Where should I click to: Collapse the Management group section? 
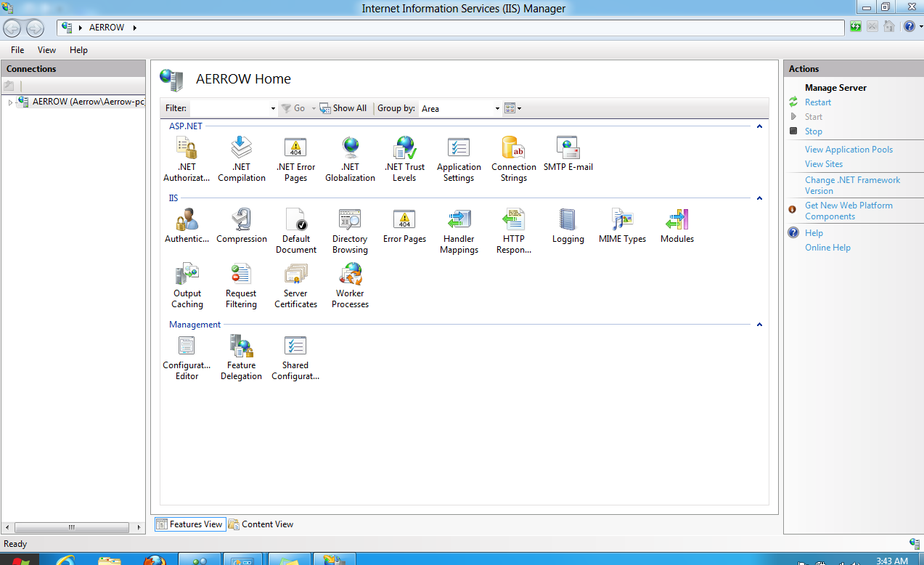pos(759,325)
